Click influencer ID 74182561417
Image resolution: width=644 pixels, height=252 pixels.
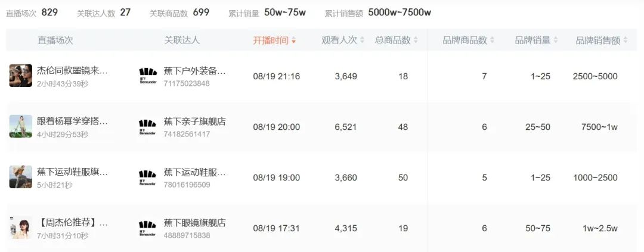click(x=187, y=134)
